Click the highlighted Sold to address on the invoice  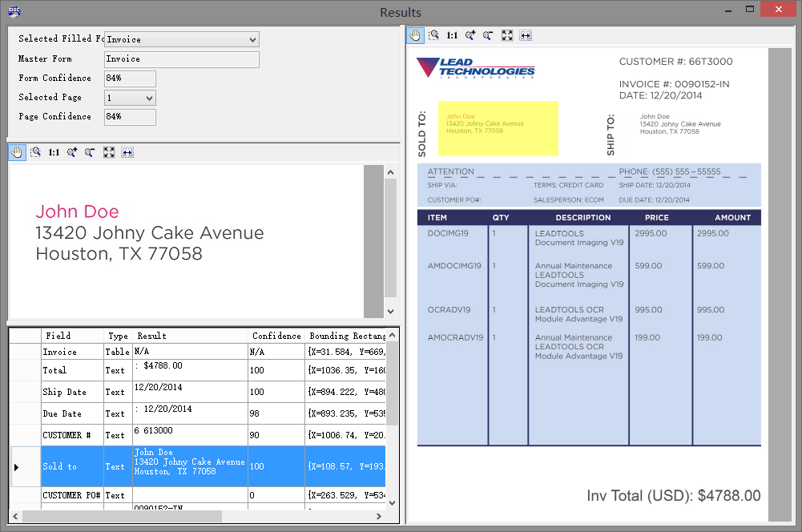pos(497,128)
